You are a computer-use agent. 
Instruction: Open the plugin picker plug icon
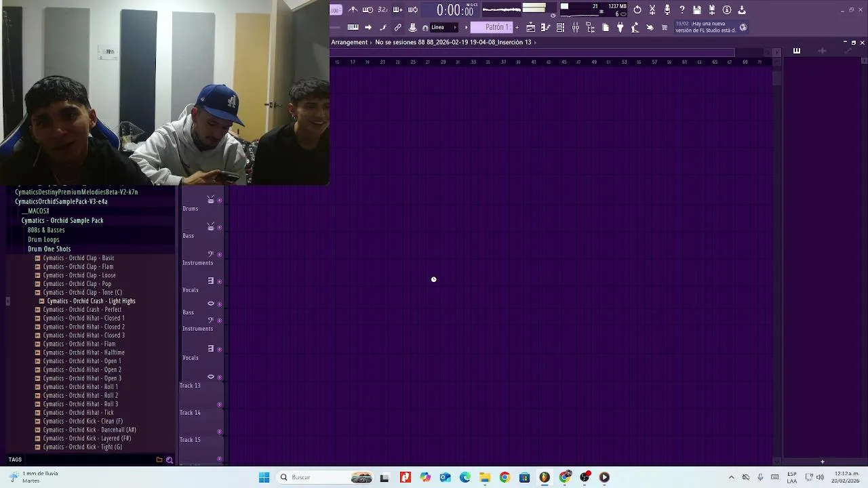(620, 27)
